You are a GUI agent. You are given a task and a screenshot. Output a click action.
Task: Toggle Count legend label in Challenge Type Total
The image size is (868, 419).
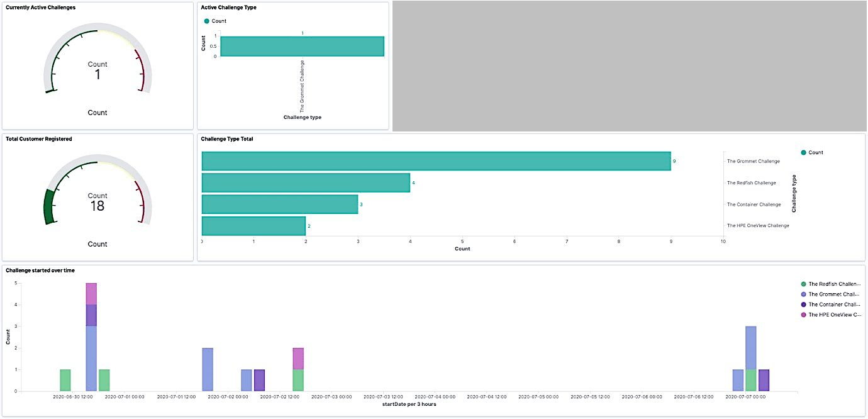pyautogui.click(x=816, y=153)
